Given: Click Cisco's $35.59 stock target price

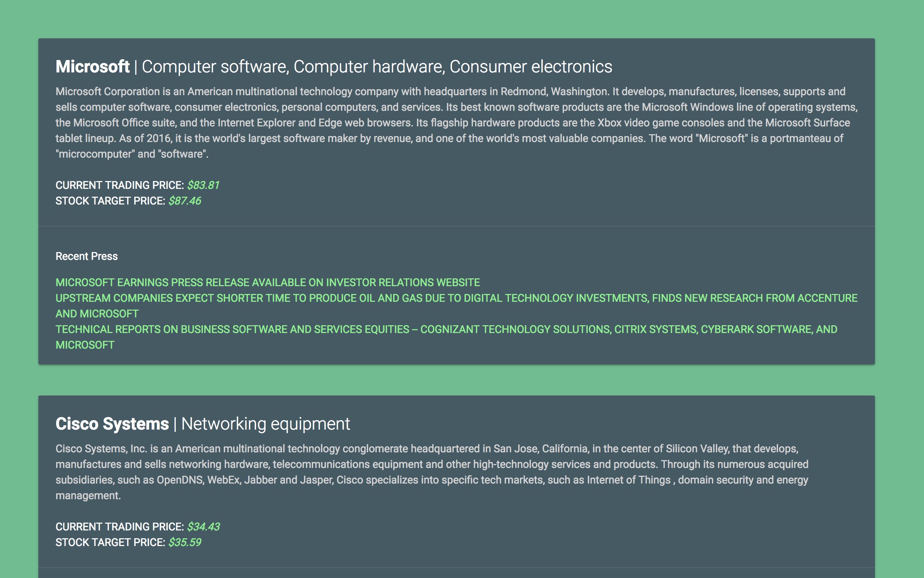Looking at the screenshot, I should (x=185, y=542).
